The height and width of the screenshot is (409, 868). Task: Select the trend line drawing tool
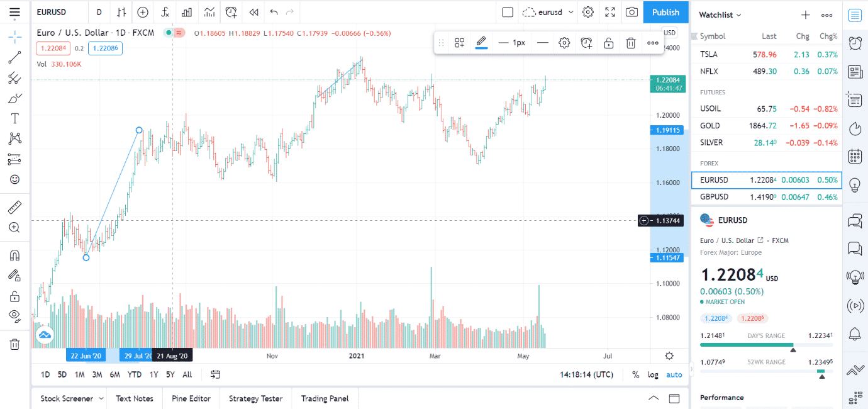[x=15, y=58]
